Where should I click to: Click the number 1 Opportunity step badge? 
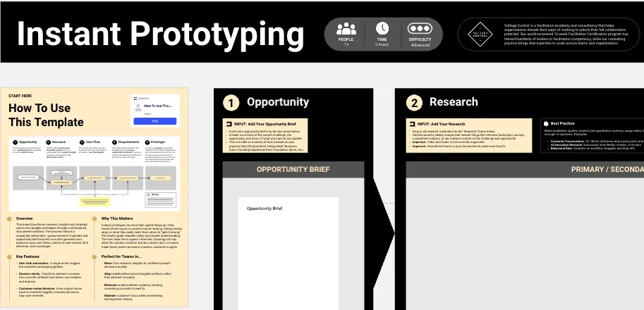tap(231, 103)
